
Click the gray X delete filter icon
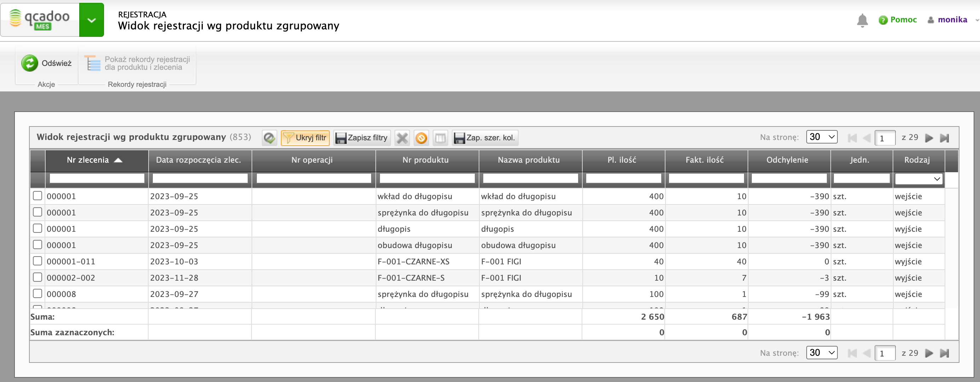click(x=402, y=137)
